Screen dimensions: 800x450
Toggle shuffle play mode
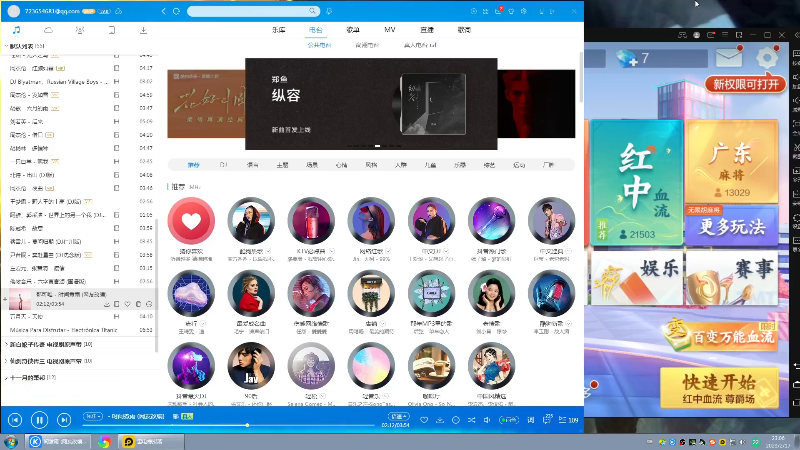471,420
